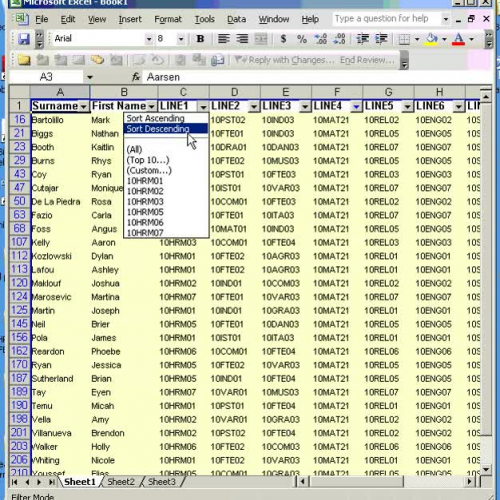Open the Insert menu
Image resolution: width=500 pixels, height=500 pixels.
point(130,19)
